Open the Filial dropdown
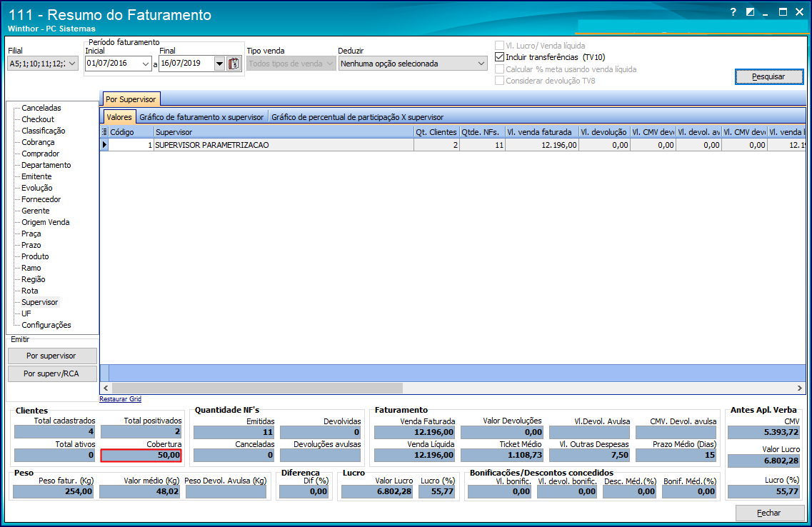Viewport: 812px width, 527px height. [x=72, y=64]
